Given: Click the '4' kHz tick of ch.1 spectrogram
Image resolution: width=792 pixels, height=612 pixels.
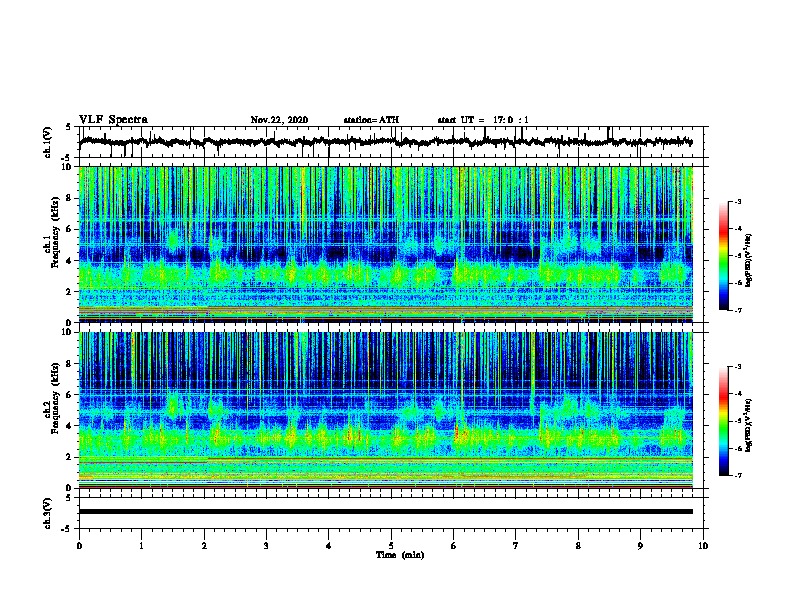Looking at the screenshot, I should (70, 261).
